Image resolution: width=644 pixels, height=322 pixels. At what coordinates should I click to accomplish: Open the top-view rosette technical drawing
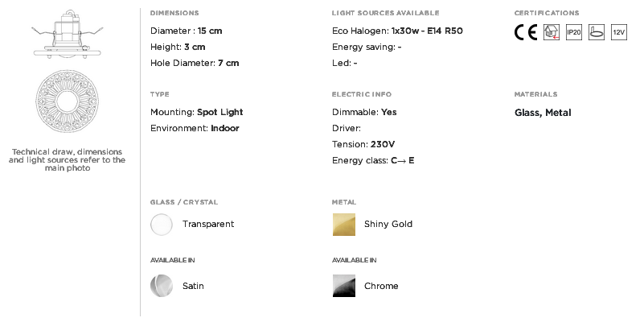67,101
